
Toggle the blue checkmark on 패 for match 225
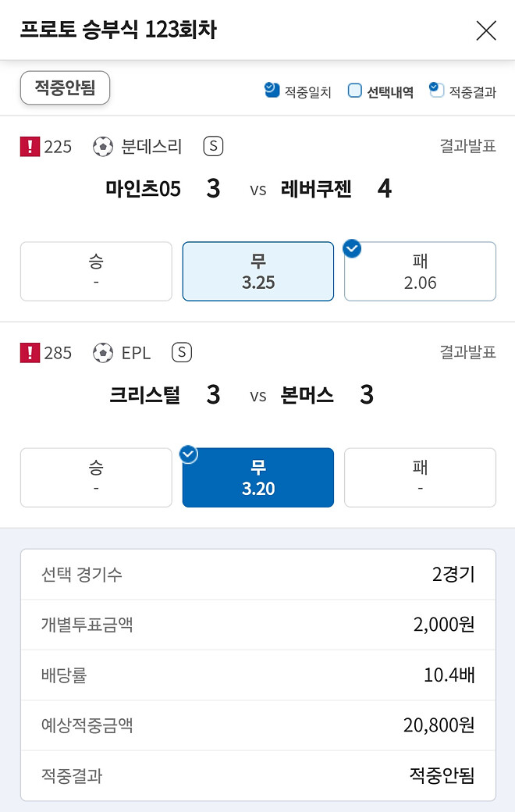point(351,249)
